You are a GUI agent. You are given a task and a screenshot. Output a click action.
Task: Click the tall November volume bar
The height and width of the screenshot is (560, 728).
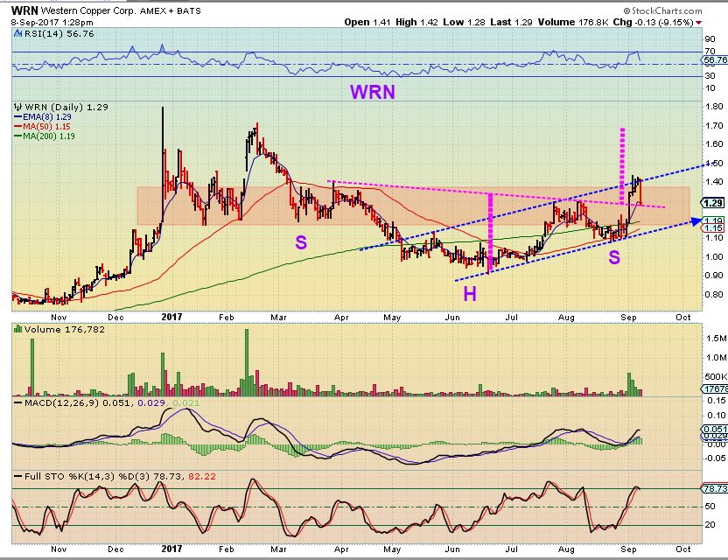click(32, 367)
